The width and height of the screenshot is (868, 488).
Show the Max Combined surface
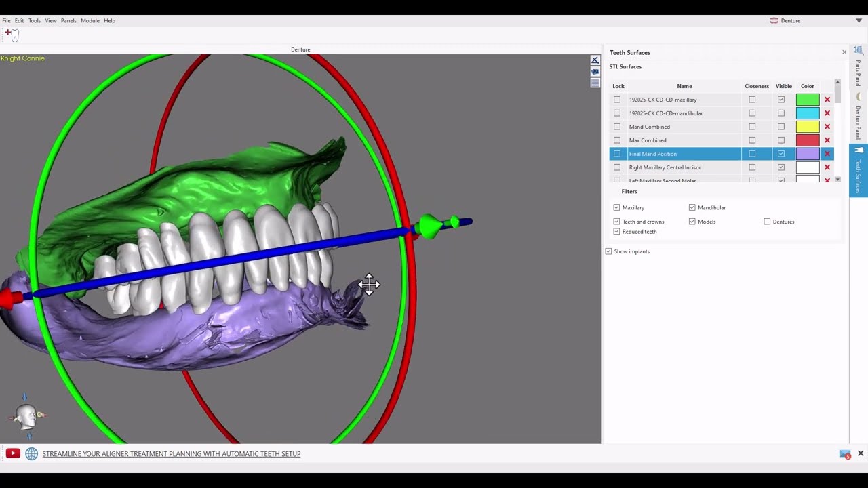click(781, 140)
